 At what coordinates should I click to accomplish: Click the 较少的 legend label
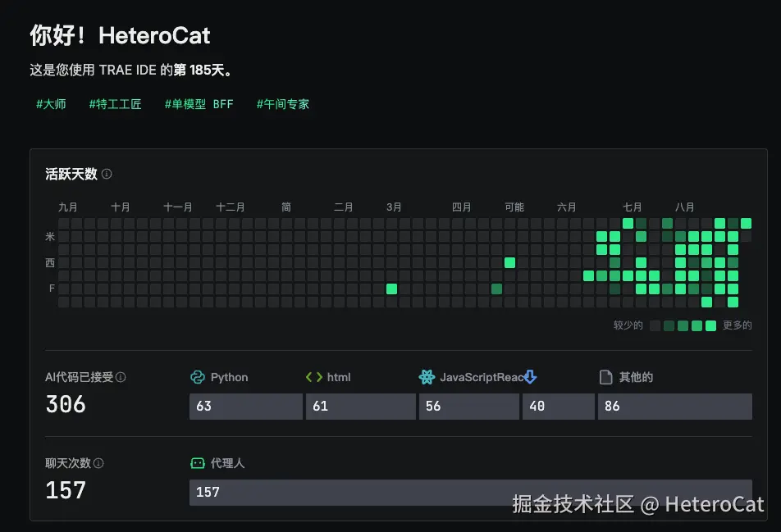628,325
